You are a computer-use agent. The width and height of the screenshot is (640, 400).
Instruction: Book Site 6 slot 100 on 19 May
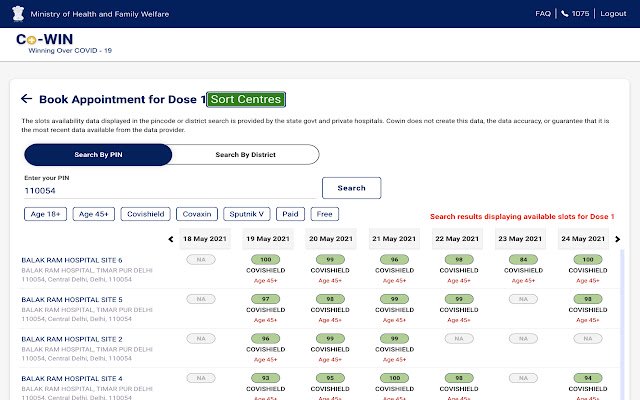pos(266,260)
